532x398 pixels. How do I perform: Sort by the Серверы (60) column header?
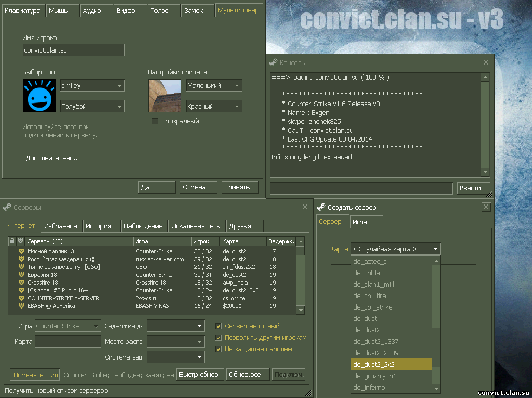click(79, 241)
